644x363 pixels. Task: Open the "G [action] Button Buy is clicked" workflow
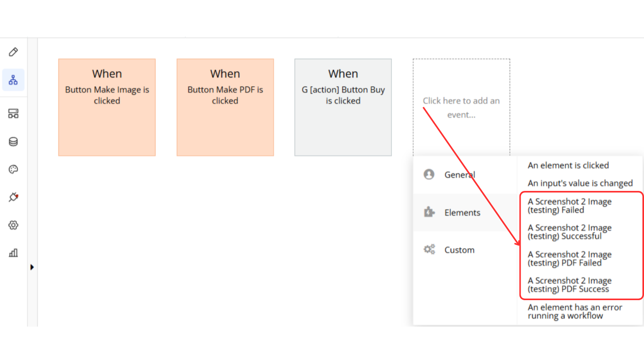343,107
